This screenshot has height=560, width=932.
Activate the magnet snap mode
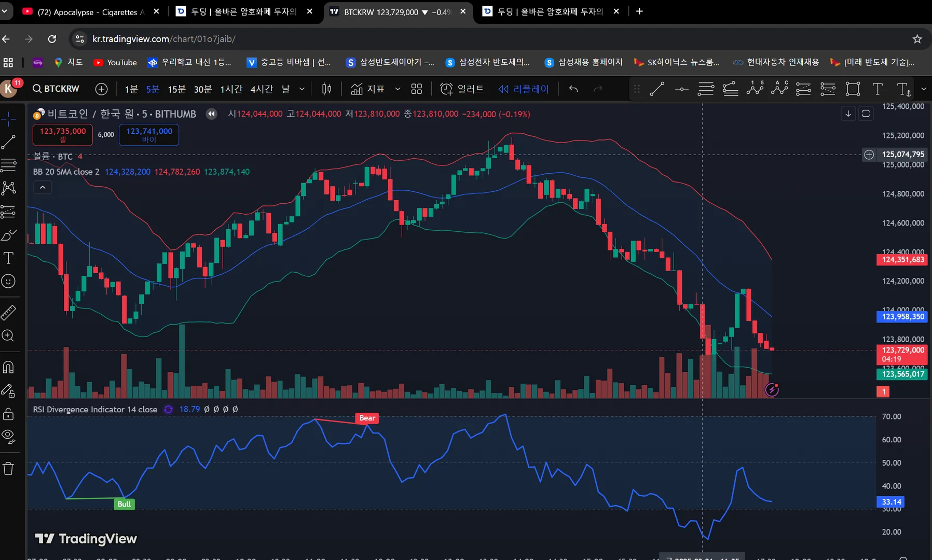(x=8, y=367)
